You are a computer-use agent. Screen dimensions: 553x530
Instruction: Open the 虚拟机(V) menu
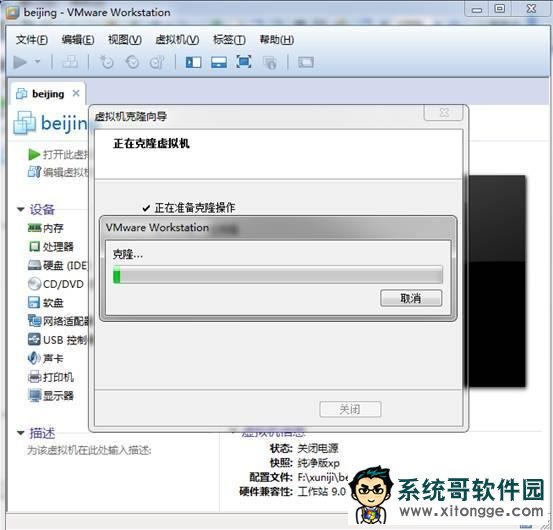click(177, 39)
